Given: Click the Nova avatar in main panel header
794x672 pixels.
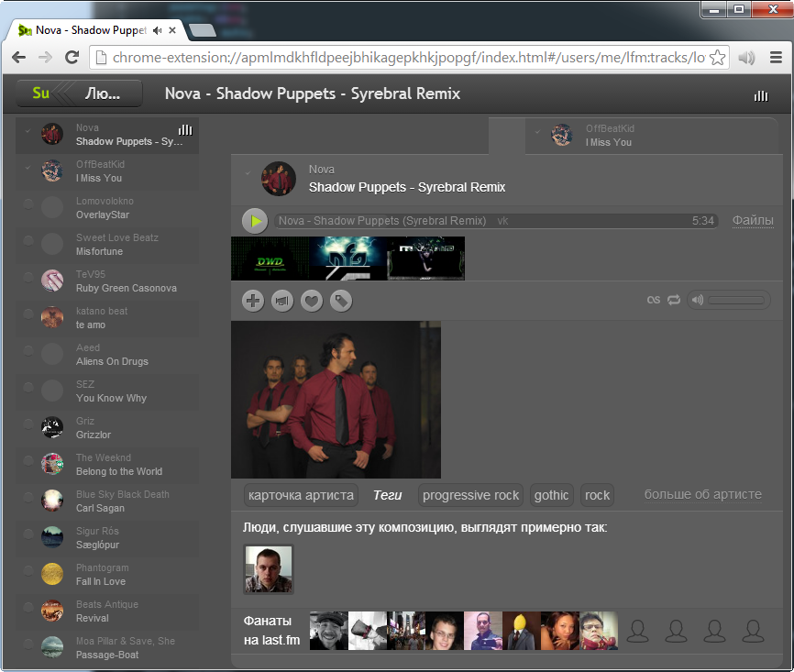Looking at the screenshot, I should click(x=279, y=179).
